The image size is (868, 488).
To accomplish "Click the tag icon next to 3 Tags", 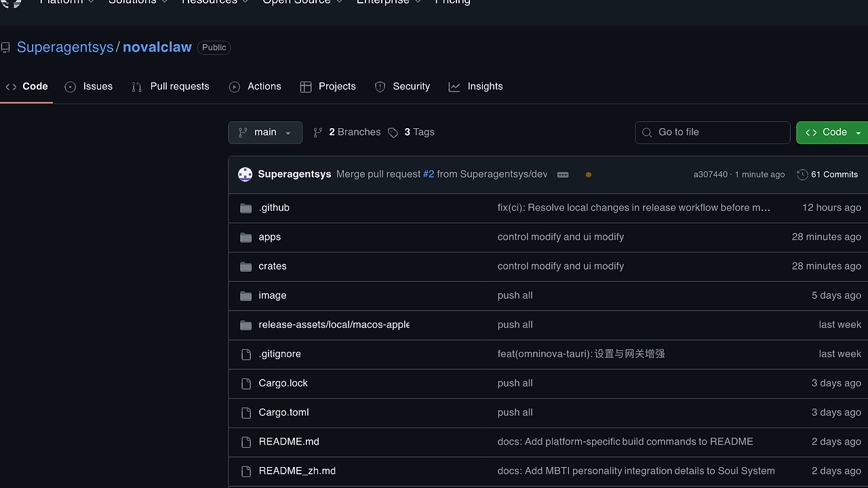I will click(x=393, y=132).
